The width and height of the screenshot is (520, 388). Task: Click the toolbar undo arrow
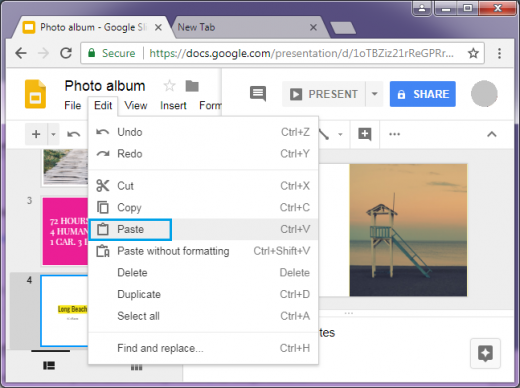73,134
